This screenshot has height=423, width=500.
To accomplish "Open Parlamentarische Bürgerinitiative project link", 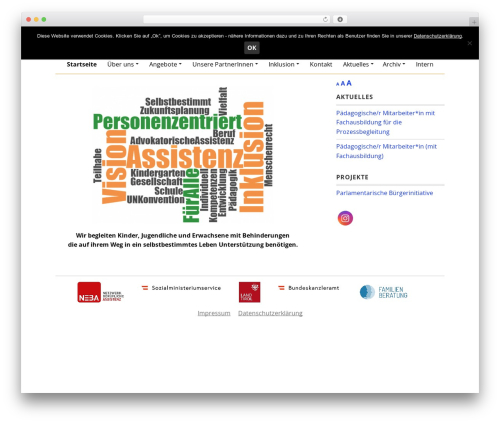I will coord(384,193).
